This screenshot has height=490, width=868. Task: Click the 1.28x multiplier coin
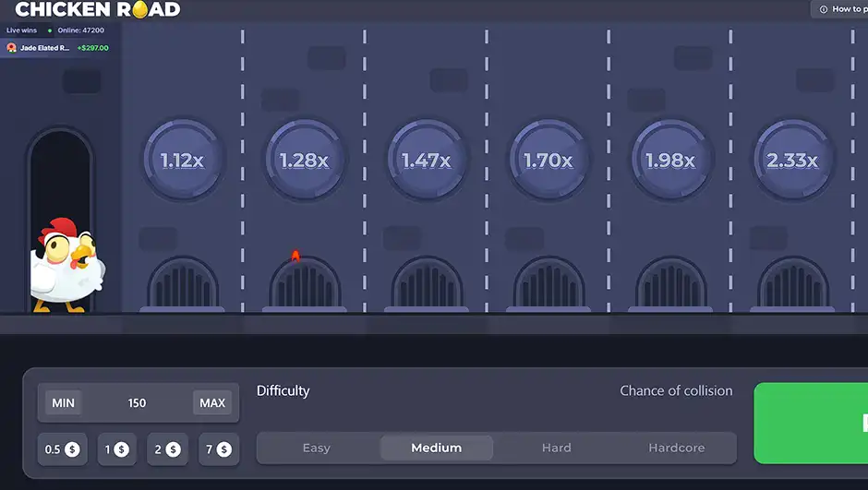tap(305, 160)
